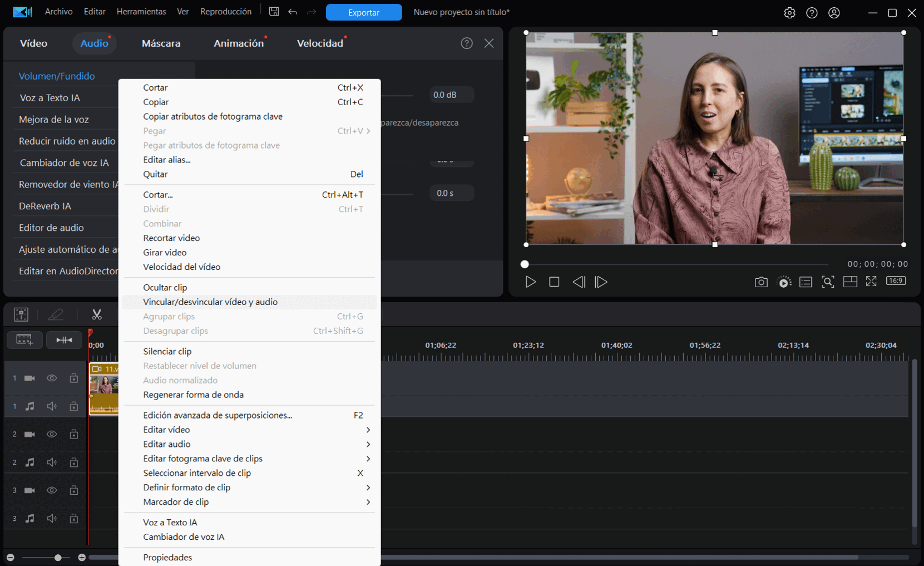
Task: Open Voz a Texto IA in sidebar
Action: pos(50,97)
